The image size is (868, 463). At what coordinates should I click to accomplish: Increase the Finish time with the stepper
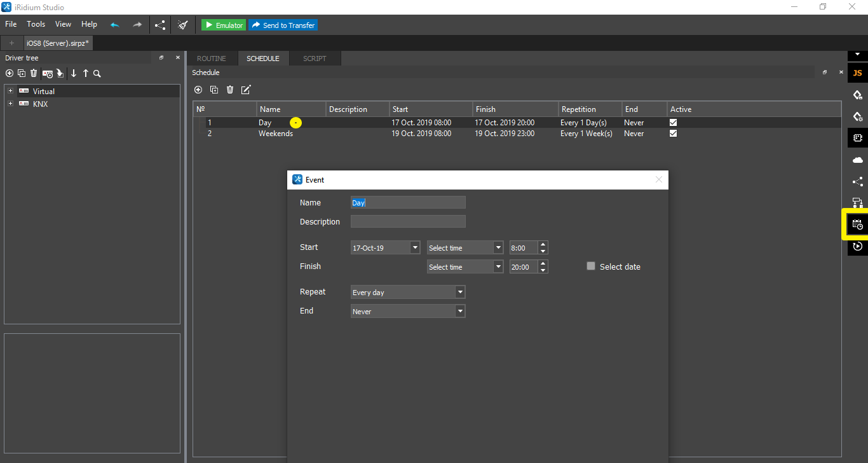(543, 263)
